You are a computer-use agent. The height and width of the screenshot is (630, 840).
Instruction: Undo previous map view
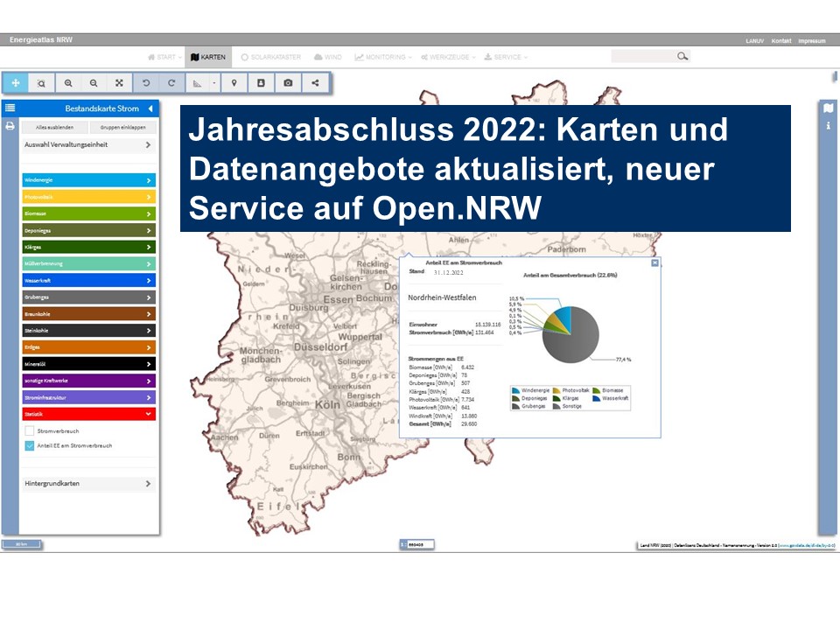[146, 83]
